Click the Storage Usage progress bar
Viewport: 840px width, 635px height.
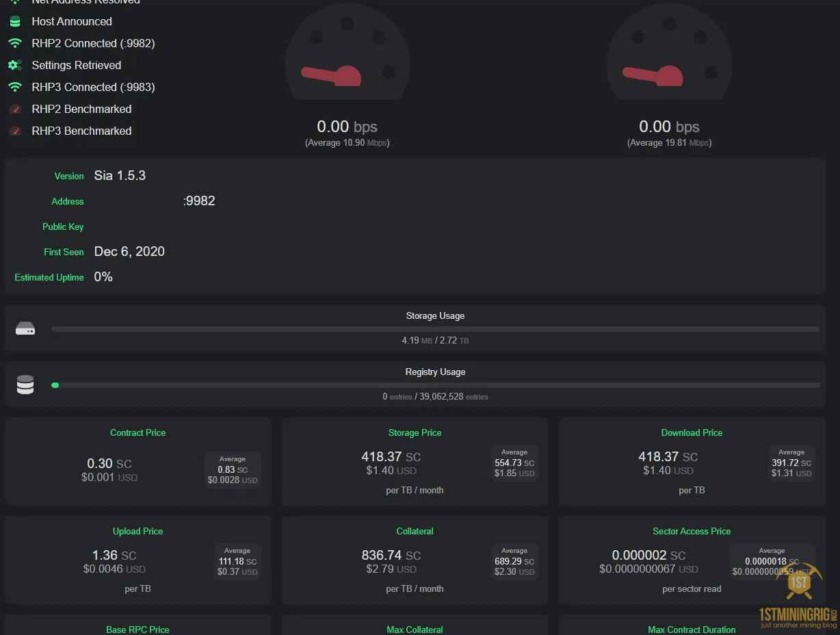point(435,329)
